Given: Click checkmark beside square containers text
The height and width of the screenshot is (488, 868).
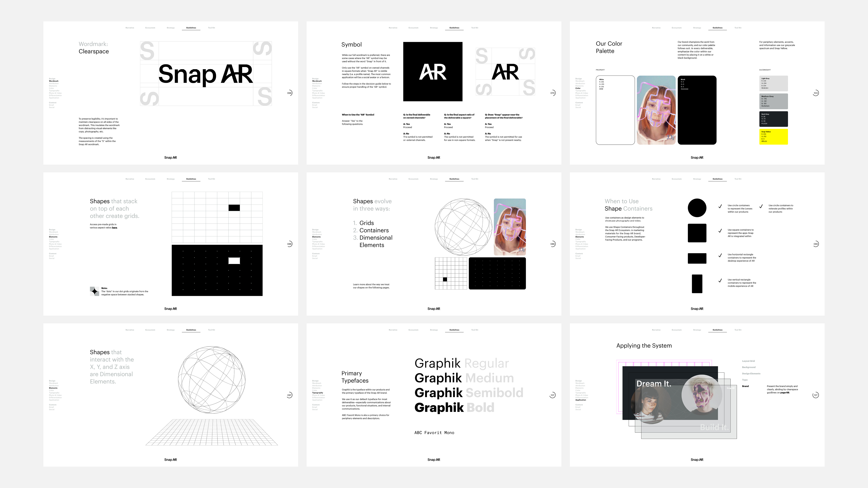Looking at the screenshot, I should (x=720, y=231).
